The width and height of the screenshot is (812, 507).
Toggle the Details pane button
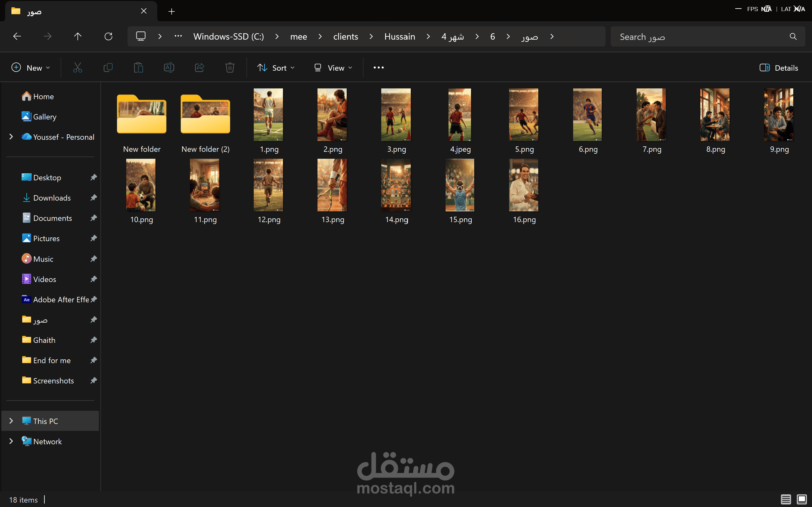click(778, 68)
